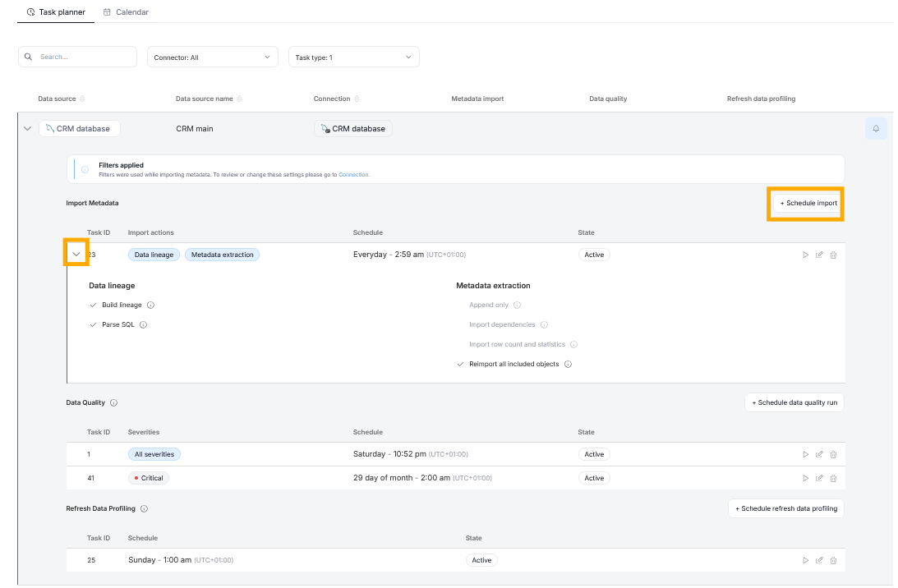Click the notification bell for CRM database
The image size is (898, 588).
[x=876, y=129]
